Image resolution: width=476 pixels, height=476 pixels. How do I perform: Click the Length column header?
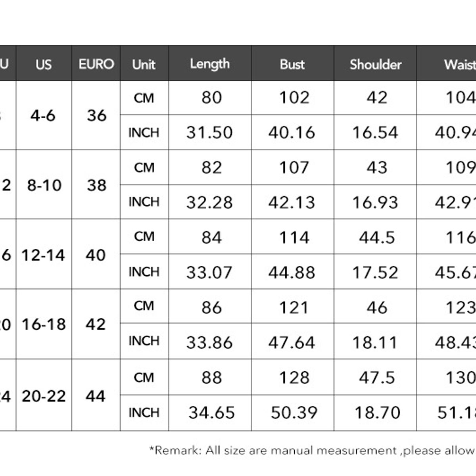[210, 63]
